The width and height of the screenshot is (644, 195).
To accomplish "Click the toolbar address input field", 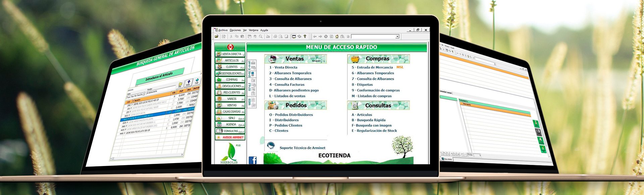I will 373,37.
